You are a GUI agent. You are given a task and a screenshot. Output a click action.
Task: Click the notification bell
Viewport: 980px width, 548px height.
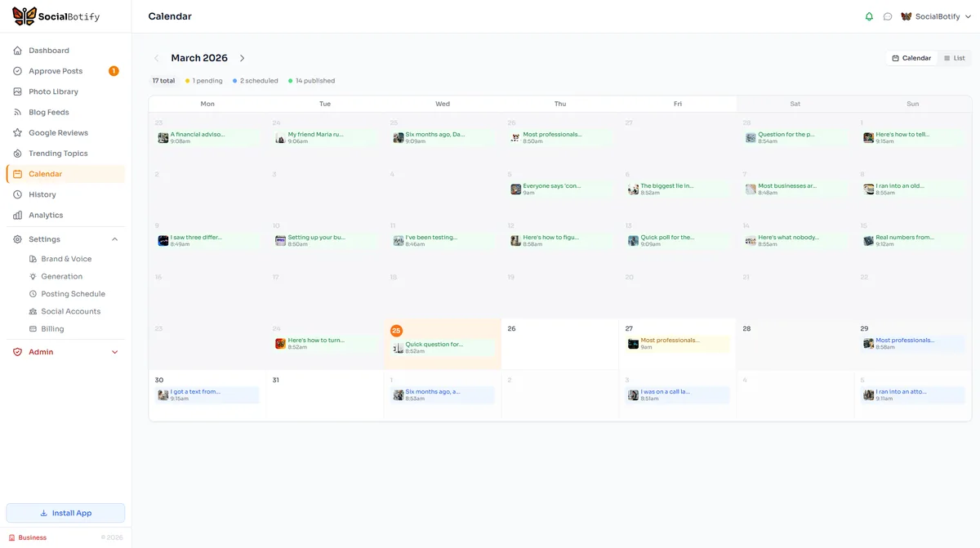click(869, 16)
